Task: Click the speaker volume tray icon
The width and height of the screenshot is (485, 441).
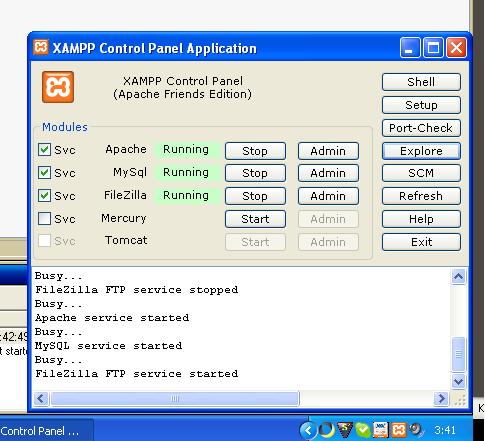Action: pos(416,430)
